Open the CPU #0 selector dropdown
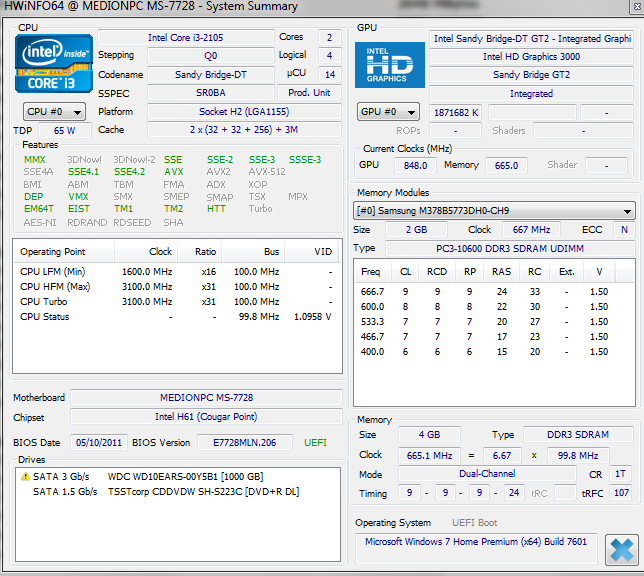 (x=54, y=112)
